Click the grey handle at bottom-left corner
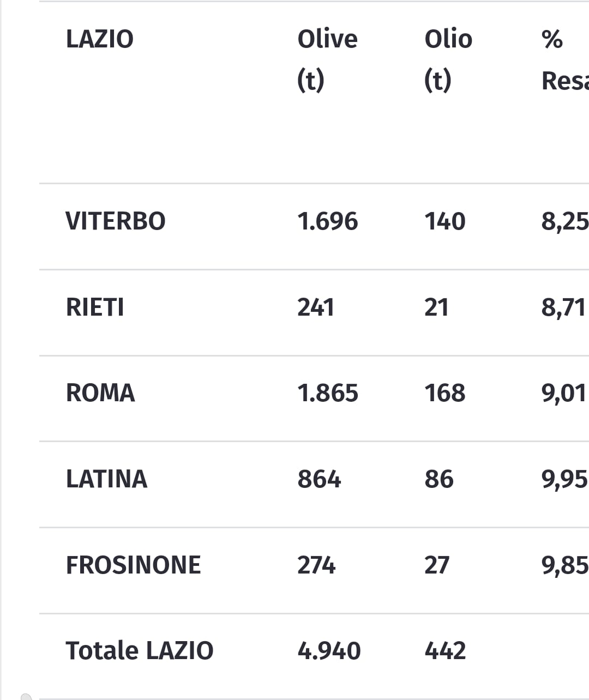This screenshot has height=700, width=589. (26, 696)
